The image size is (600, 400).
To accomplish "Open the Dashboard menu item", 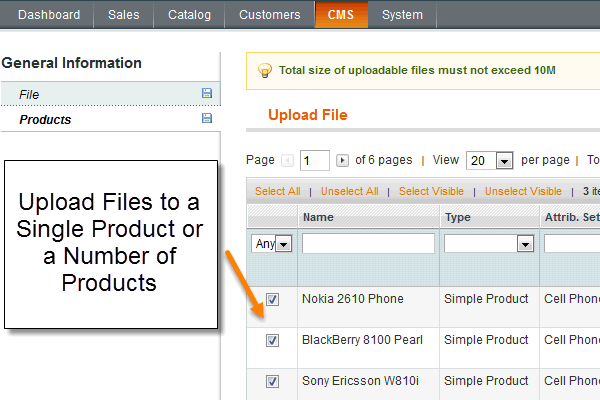I will 49,15.
